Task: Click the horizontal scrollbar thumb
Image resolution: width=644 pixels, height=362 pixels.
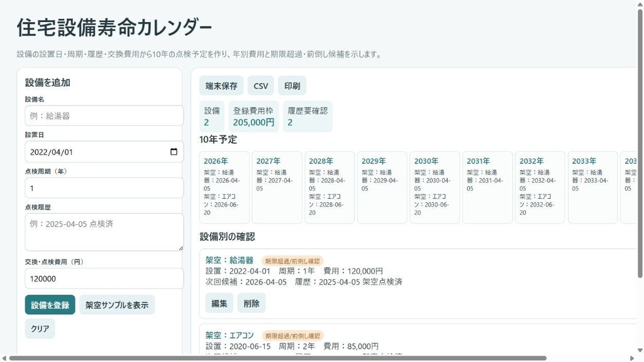Action: click(x=277, y=358)
